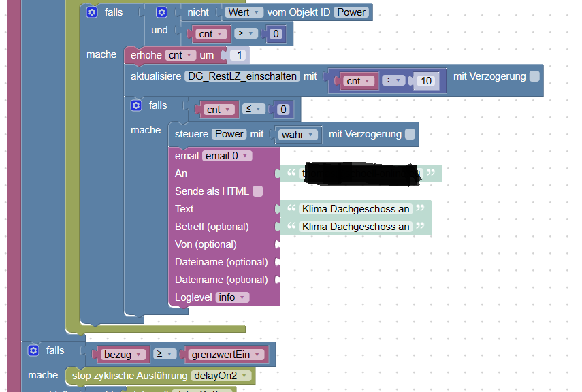Select DG_RestLZ_einschalten object ID field
This screenshot has height=392, width=582.
(242, 76)
